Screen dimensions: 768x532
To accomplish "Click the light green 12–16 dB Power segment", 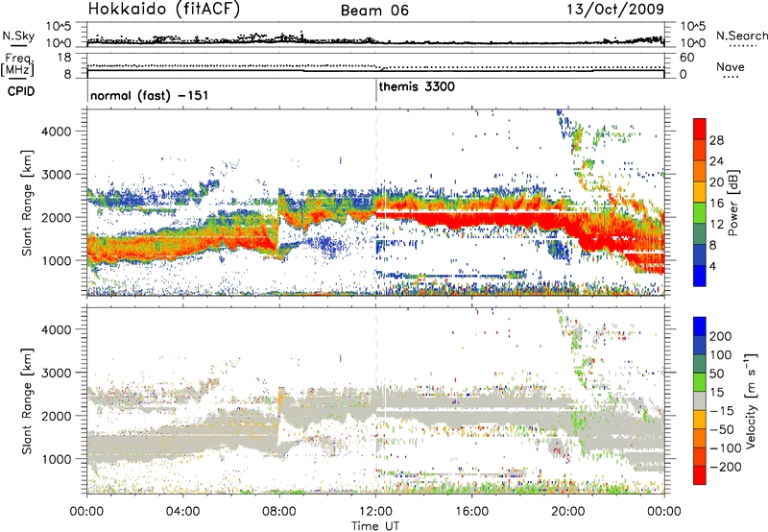I will 700,213.
